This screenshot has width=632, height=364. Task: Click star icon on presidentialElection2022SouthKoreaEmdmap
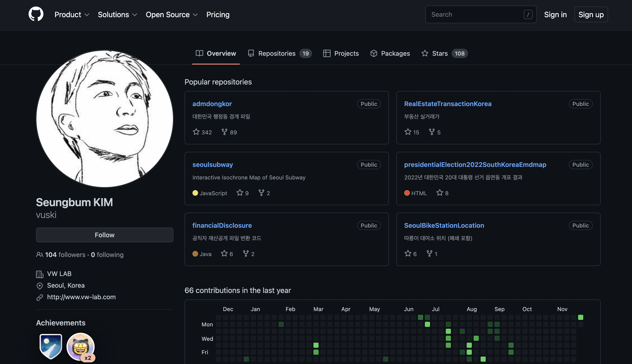pyautogui.click(x=440, y=192)
